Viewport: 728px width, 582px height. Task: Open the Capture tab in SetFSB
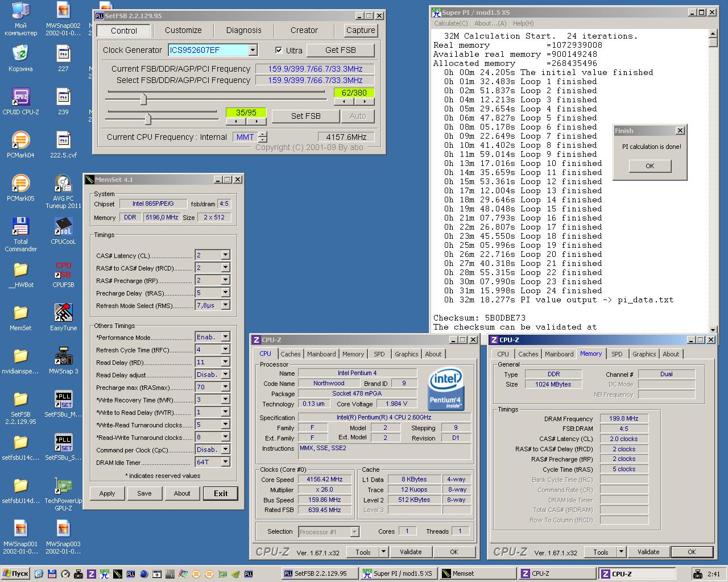361,30
